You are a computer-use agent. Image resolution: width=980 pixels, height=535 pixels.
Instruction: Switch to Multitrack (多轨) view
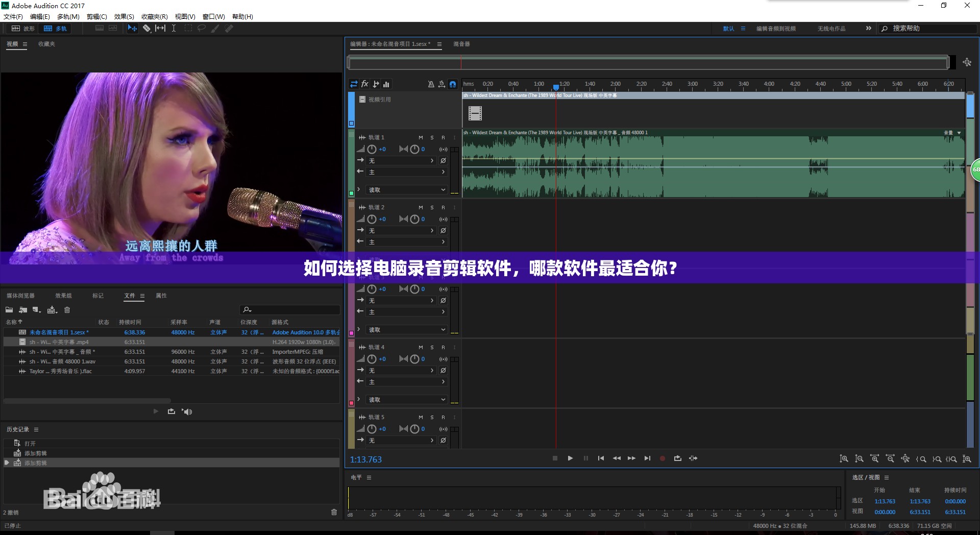point(55,29)
